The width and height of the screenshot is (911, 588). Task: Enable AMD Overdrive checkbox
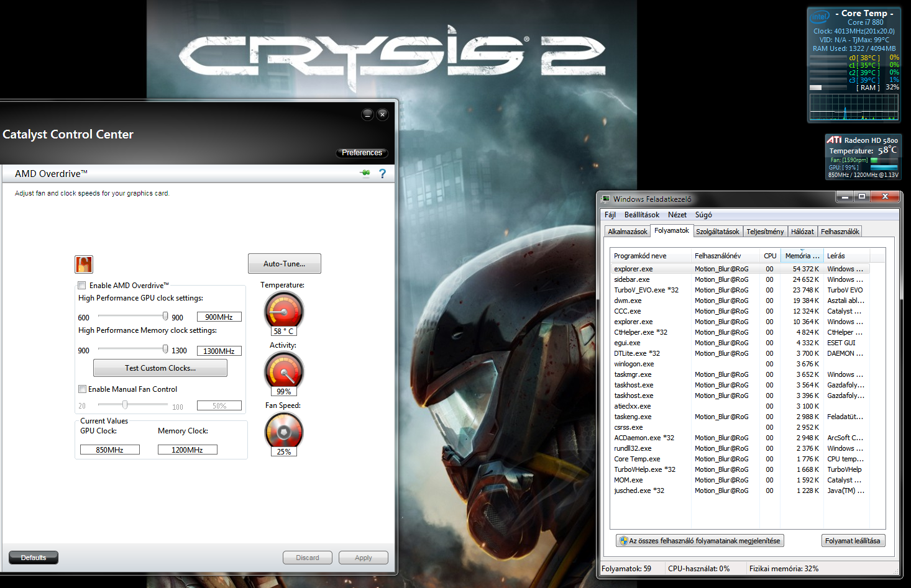click(x=81, y=286)
